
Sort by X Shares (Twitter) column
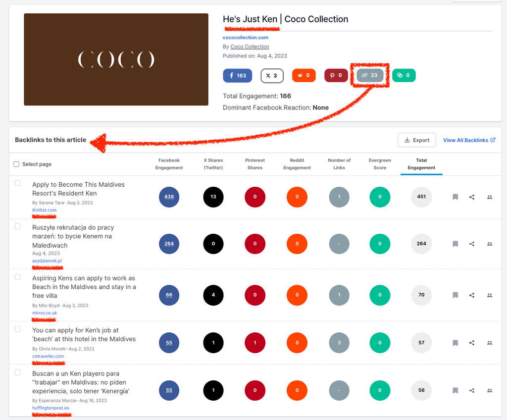pos(213,164)
